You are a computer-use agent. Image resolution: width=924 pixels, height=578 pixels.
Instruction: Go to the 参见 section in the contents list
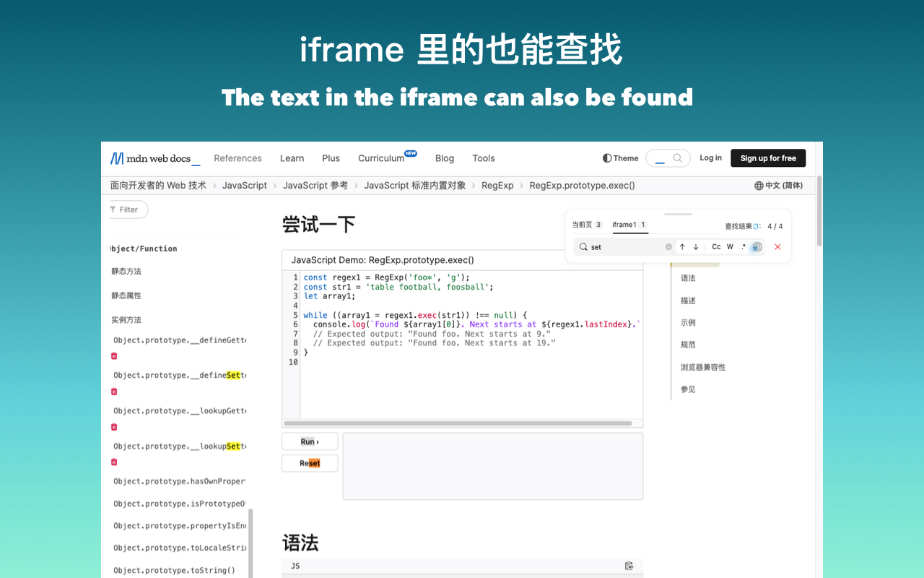pos(688,389)
